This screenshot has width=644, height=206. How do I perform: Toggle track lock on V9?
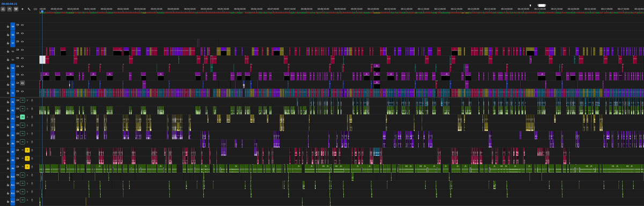[8, 26]
